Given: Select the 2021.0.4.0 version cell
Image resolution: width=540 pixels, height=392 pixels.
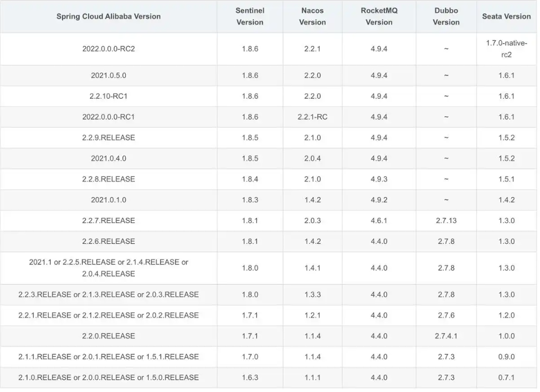Looking at the screenshot, I should (x=108, y=158).
